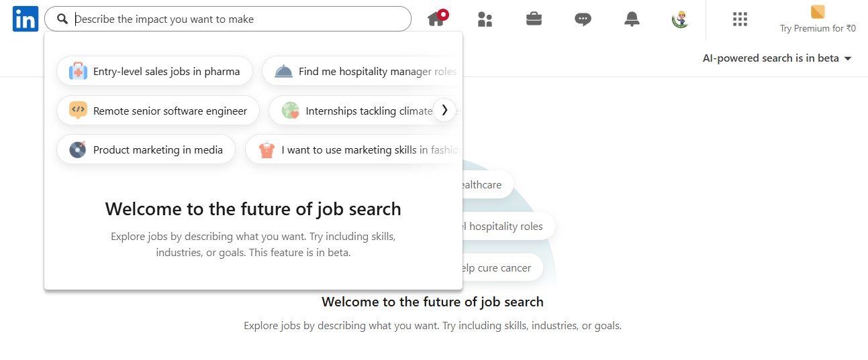Choose Find me hospitality manager roles suggestion
868x360 pixels.
363,71
